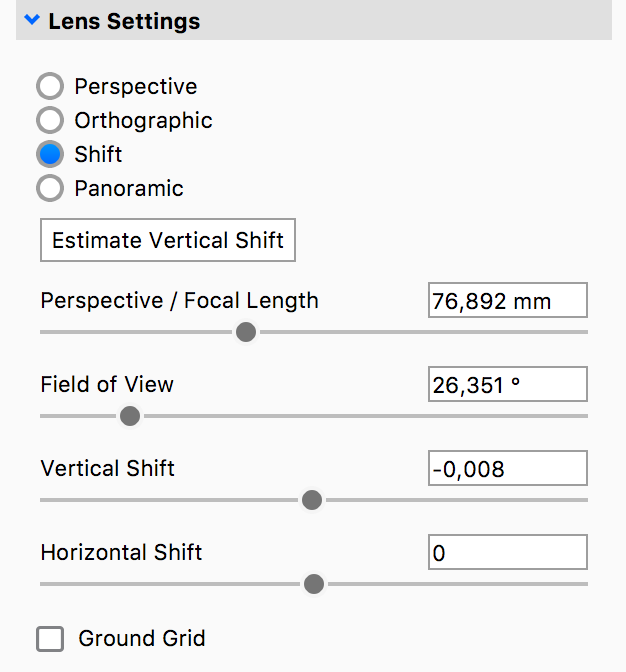Viewport: 626px width, 672px height.
Task: Enable the Ground Grid checkbox
Action: click(50, 638)
